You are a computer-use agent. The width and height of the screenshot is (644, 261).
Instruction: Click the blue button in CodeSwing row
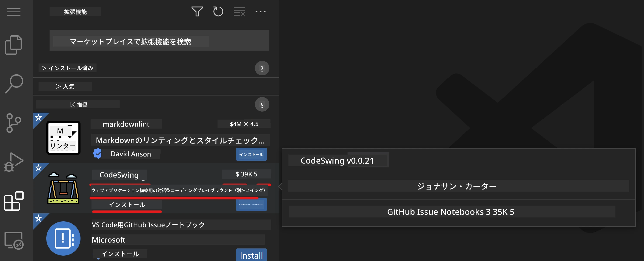coord(251,204)
